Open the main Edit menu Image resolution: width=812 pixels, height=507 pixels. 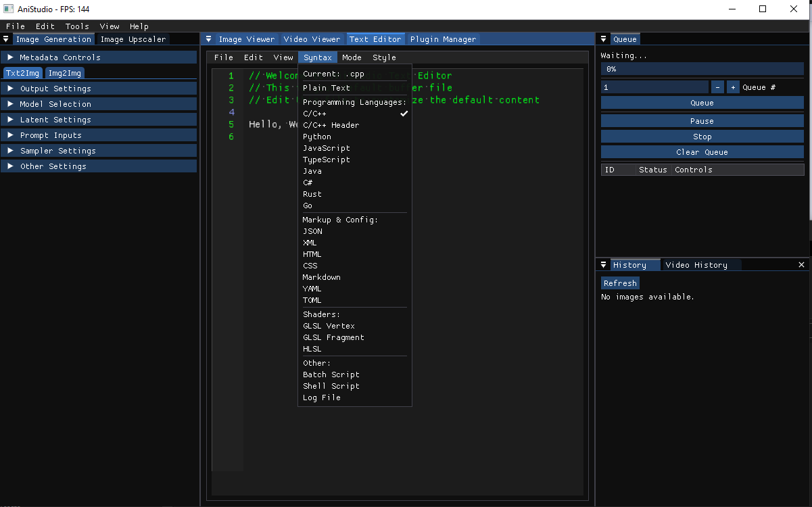pos(45,26)
